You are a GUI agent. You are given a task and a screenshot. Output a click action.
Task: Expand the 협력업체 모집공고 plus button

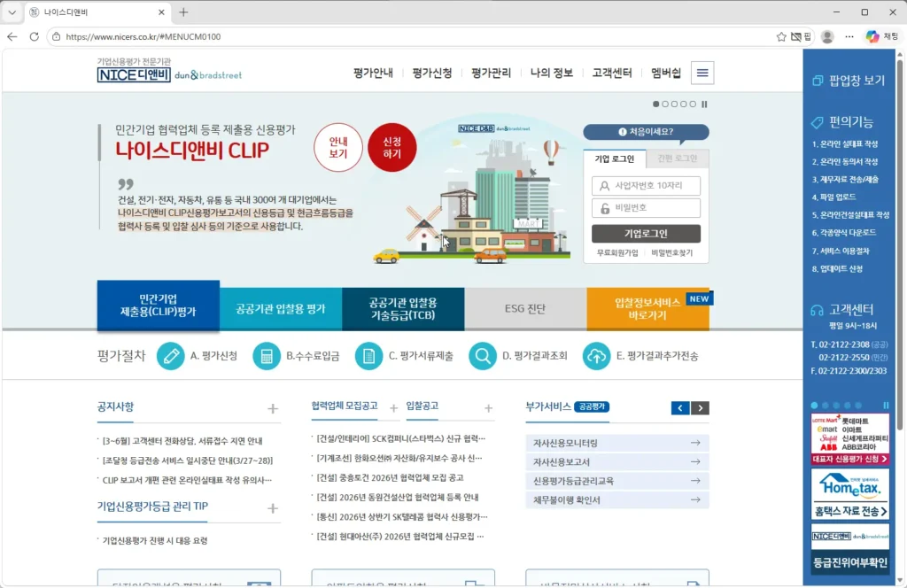393,408
